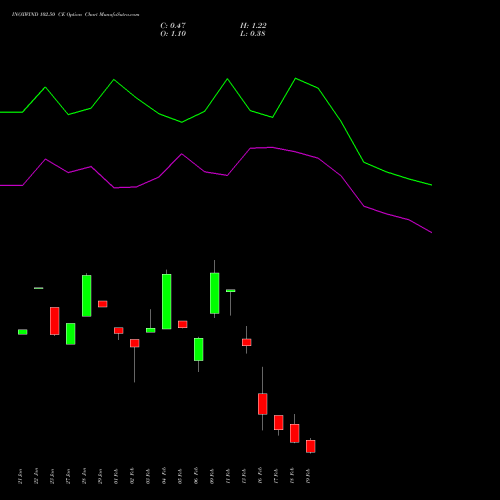Select the green candle above 28 Jan

click(87, 296)
